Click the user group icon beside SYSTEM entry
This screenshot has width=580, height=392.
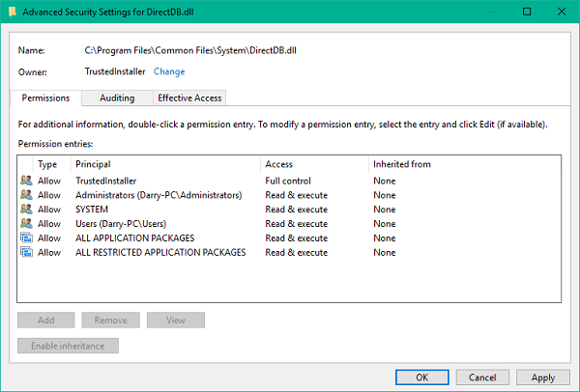coord(26,210)
